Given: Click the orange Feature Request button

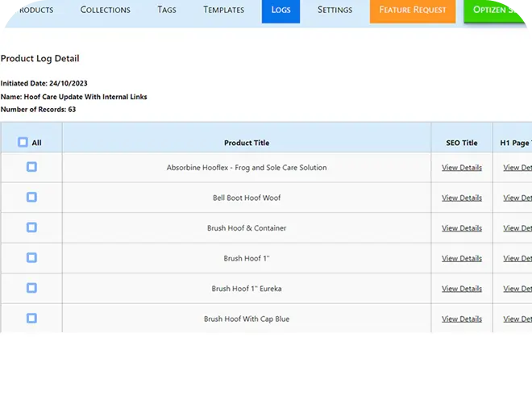Looking at the screenshot, I should [412, 10].
